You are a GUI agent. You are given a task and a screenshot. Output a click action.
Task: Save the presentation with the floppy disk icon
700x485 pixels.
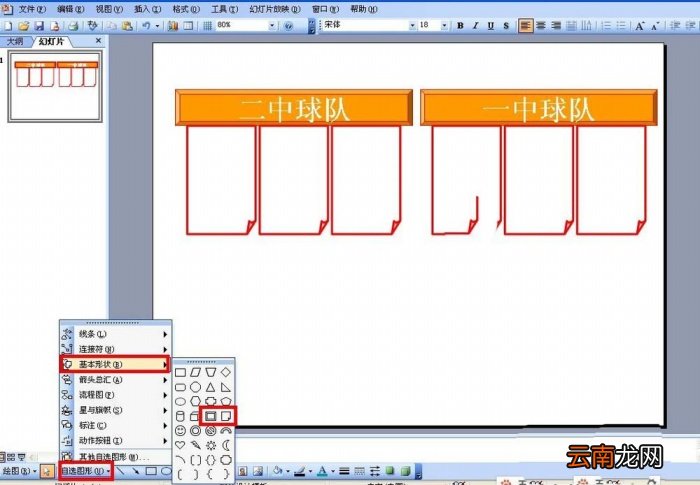tap(39, 26)
